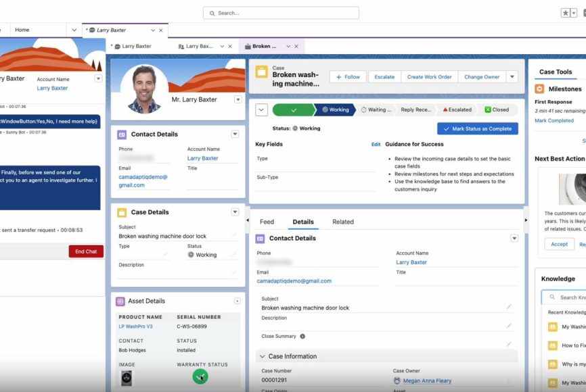Click the global Search field
This screenshot has width=586, height=392.
[281, 13]
